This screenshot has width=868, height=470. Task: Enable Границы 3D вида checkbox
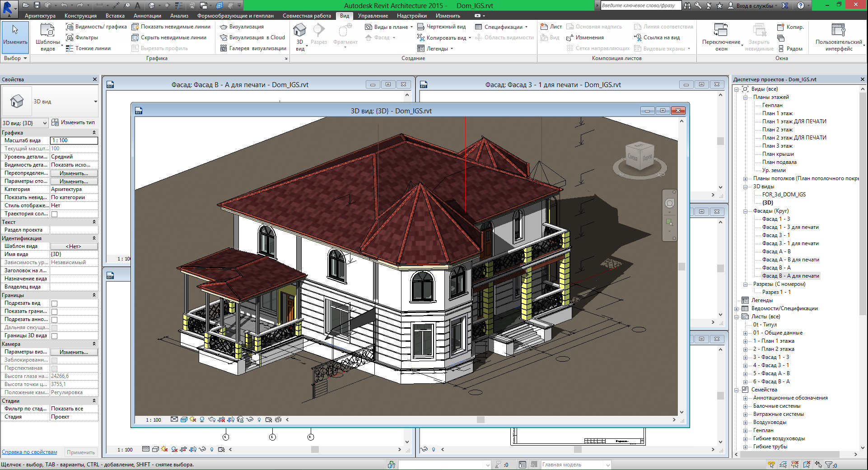(x=55, y=336)
